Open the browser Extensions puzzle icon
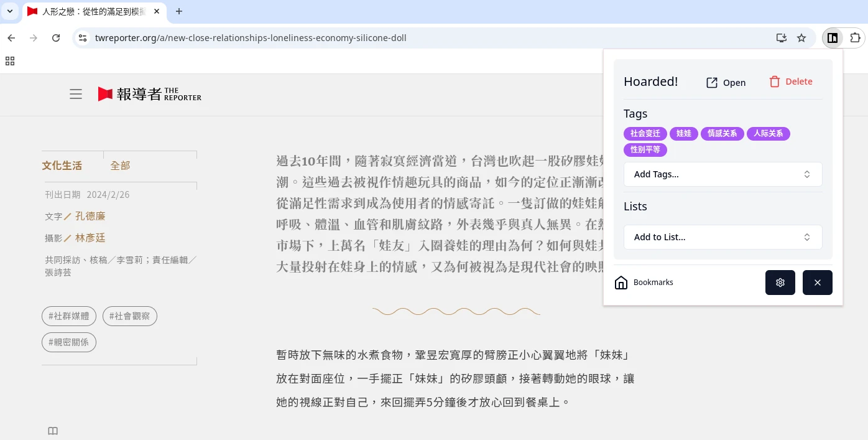Viewport: 868px width, 440px height. pos(855,38)
